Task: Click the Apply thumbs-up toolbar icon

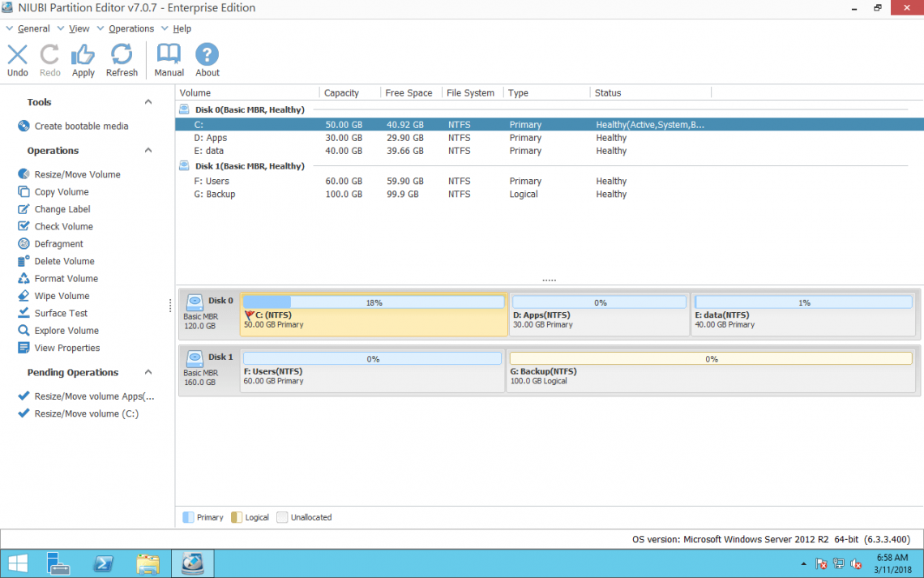Action: pyautogui.click(x=83, y=55)
